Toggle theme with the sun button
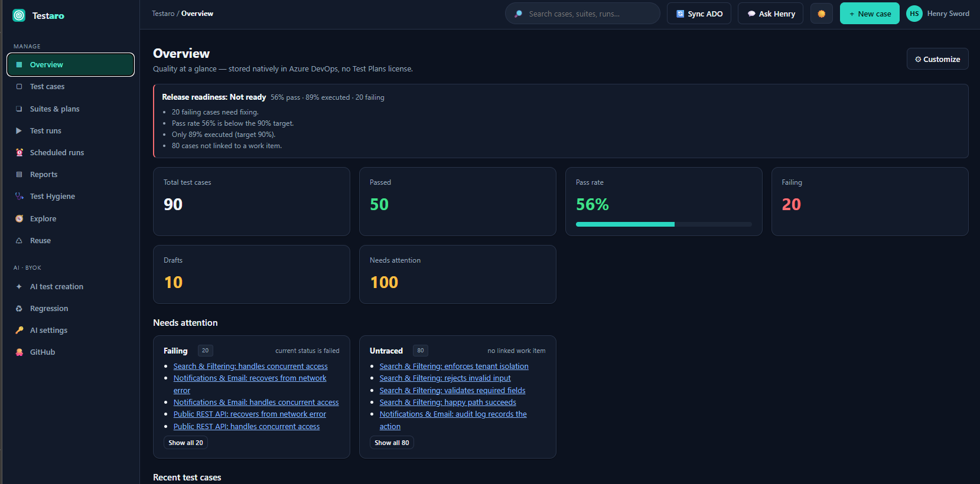Viewport: 980px width, 484px height. pyautogui.click(x=821, y=14)
